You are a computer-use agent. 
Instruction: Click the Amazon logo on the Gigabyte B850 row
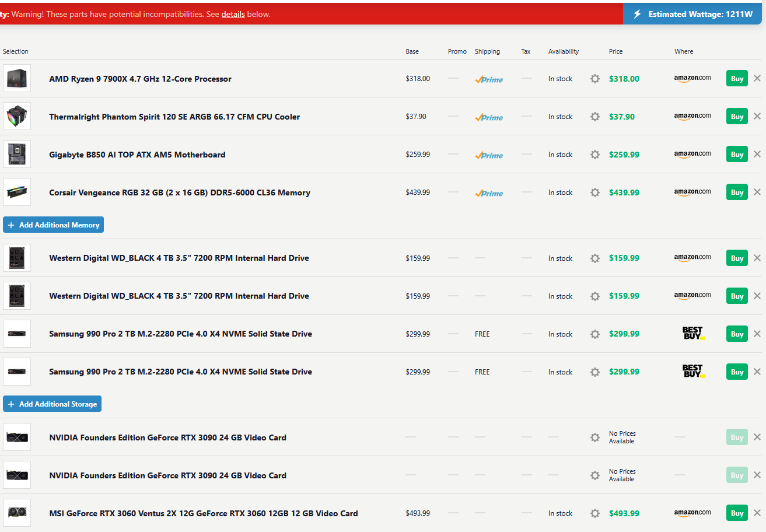coord(692,154)
